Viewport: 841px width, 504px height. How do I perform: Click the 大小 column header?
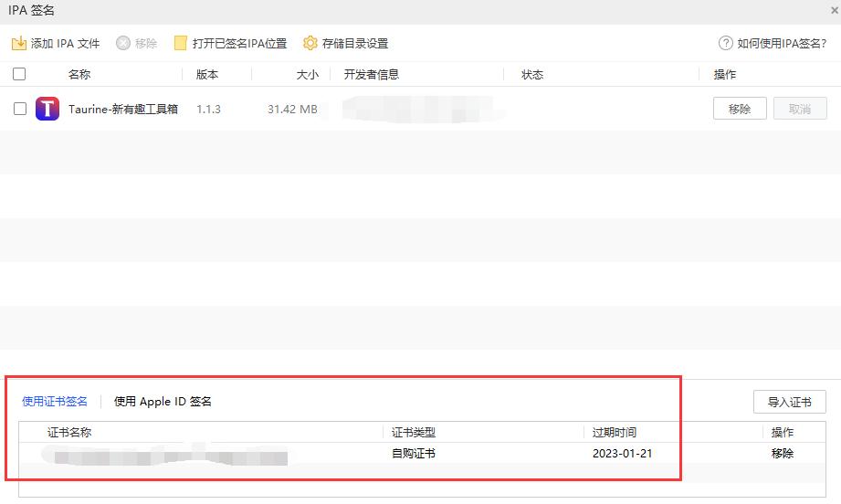tap(308, 75)
